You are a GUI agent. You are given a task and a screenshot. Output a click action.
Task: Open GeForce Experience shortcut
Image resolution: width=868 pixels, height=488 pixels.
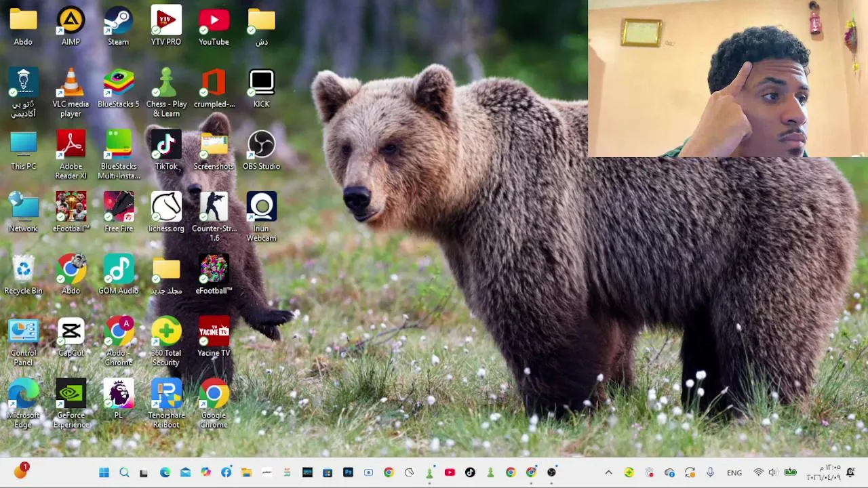71,405
